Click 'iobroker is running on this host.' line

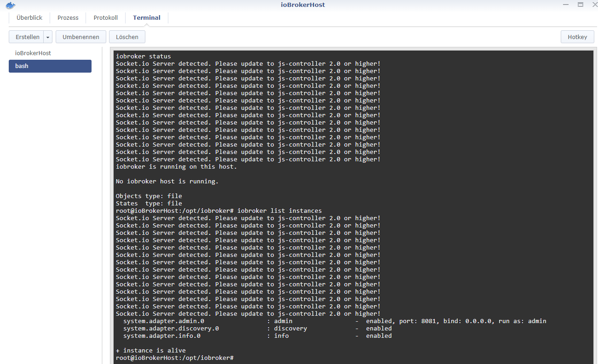176,167
